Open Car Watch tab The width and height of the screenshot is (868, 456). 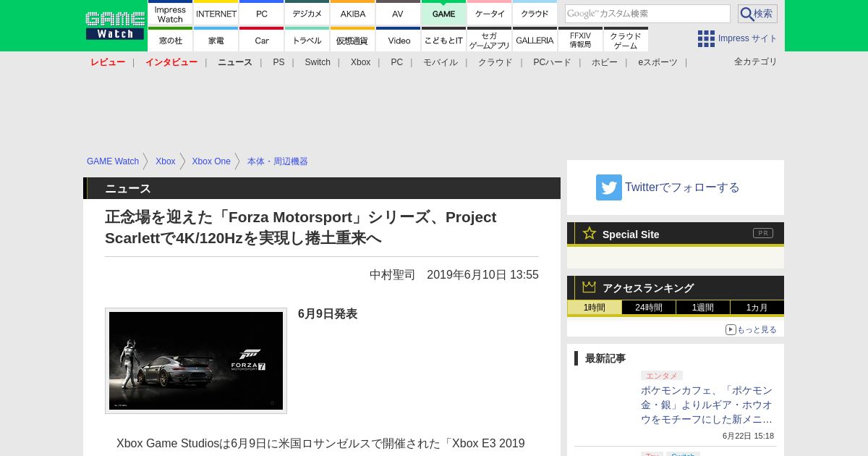tap(262, 39)
